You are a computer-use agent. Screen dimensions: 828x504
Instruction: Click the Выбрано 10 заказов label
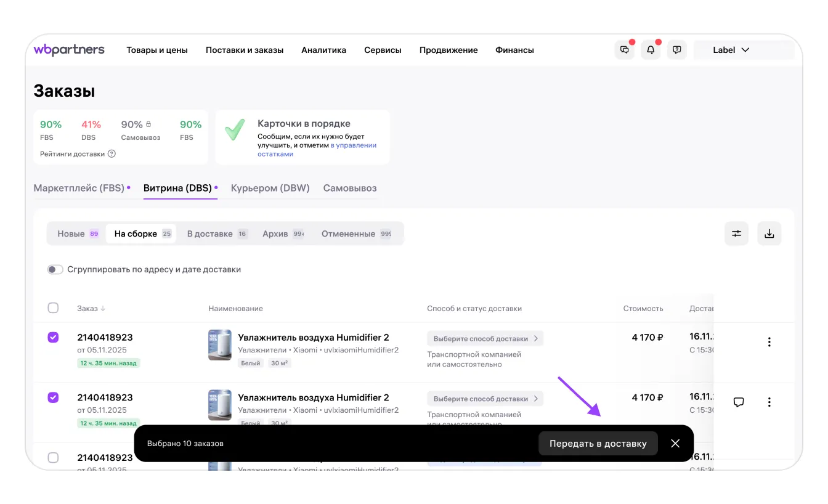[185, 444]
